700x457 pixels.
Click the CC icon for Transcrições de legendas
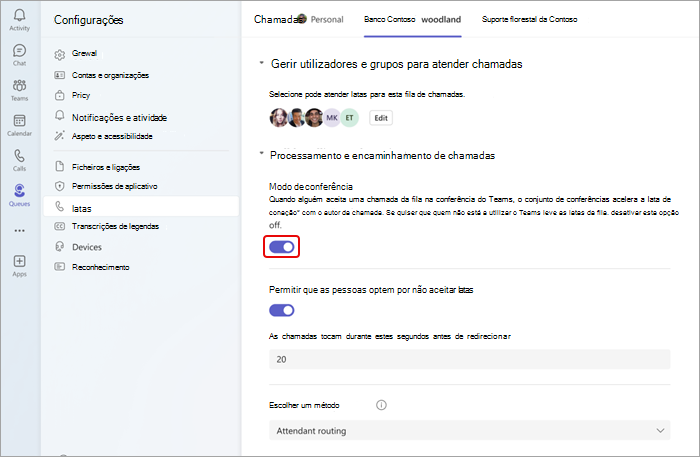pyautogui.click(x=59, y=226)
